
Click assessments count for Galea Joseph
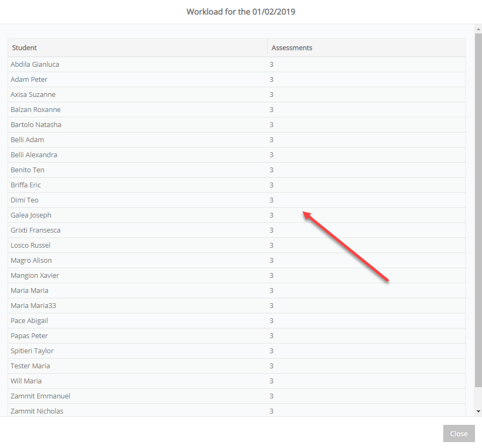(271, 215)
